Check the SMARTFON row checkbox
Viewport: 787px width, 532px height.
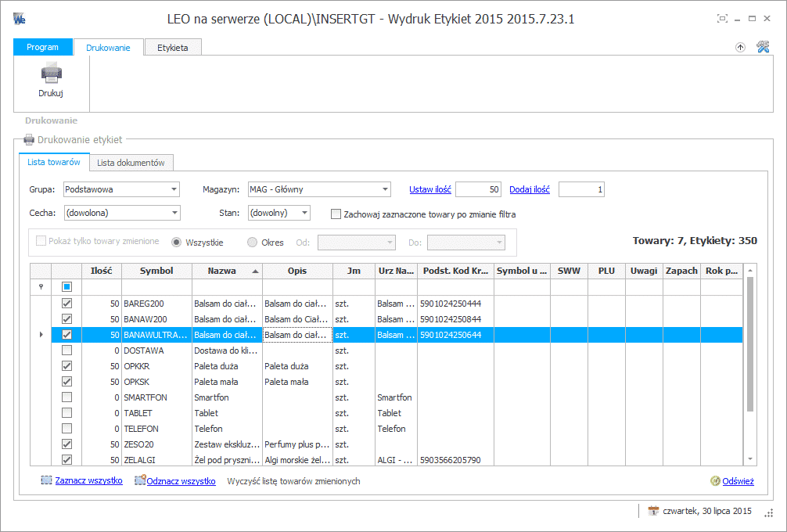(x=66, y=397)
